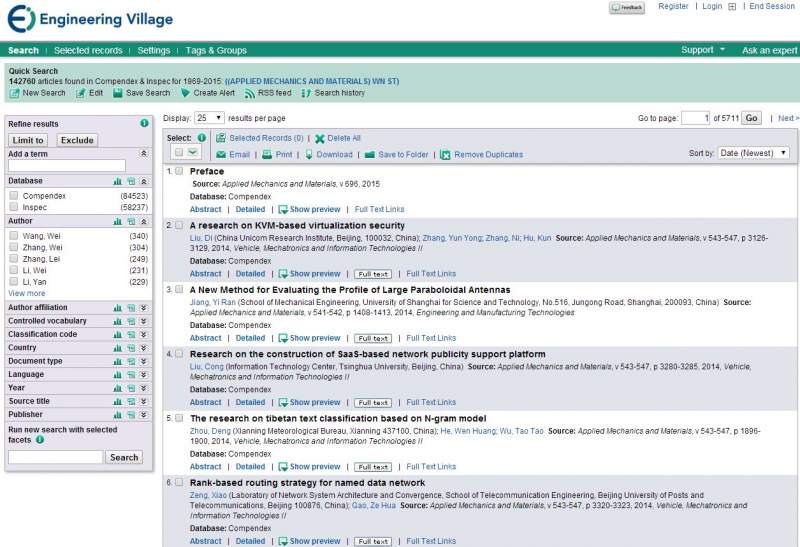Open the Tags & Groups tab
Image resolution: width=800 pixels, height=547 pixels.
click(x=216, y=50)
